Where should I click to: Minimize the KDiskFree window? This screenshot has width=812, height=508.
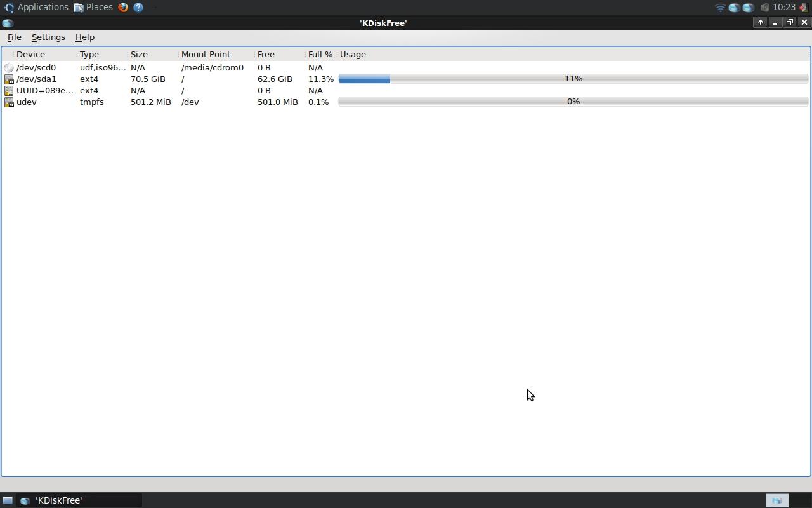[x=775, y=22]
